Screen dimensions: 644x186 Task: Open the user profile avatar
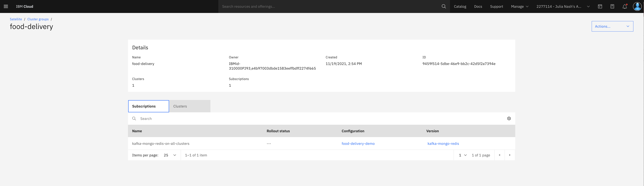click(x=637, y=7)
